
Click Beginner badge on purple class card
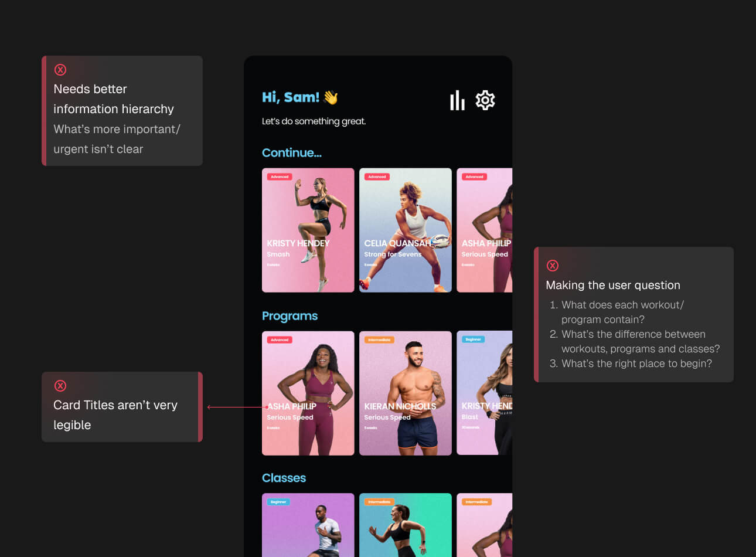(x=278, y=502)
